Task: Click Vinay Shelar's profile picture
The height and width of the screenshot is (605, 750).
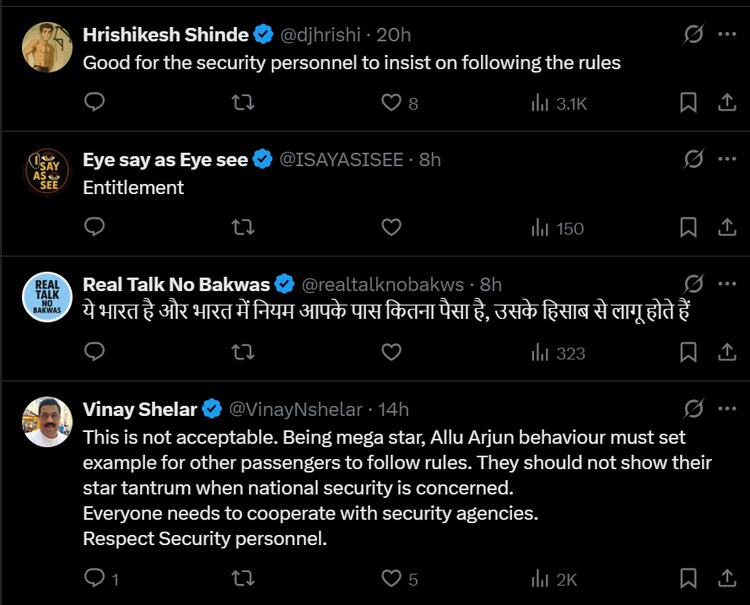Action: (46, 422)
